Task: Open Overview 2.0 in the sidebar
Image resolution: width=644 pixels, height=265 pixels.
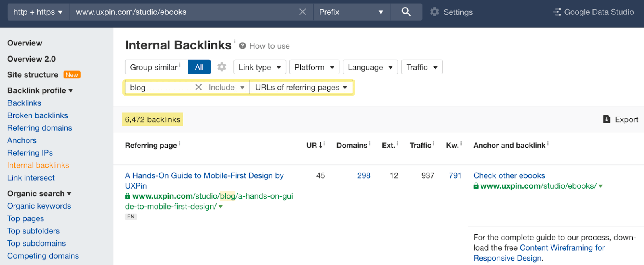Action: pyautogui.click(x=31, y=59)
